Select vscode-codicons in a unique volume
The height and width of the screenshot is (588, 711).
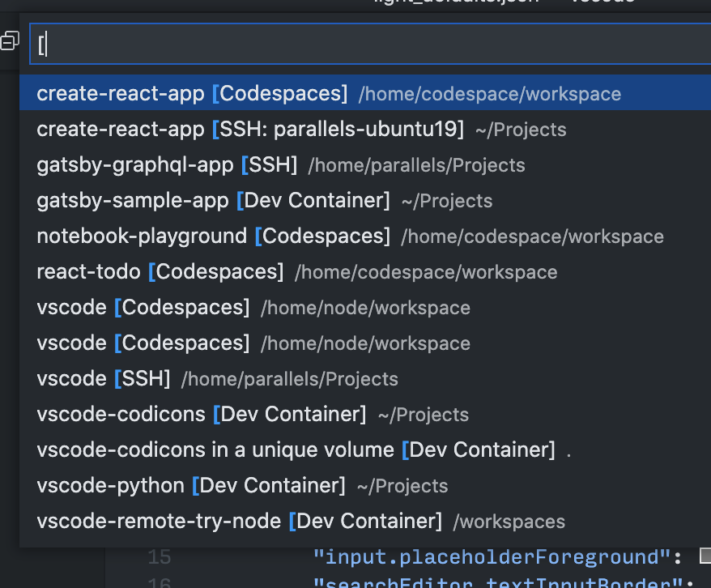[296, 450]
